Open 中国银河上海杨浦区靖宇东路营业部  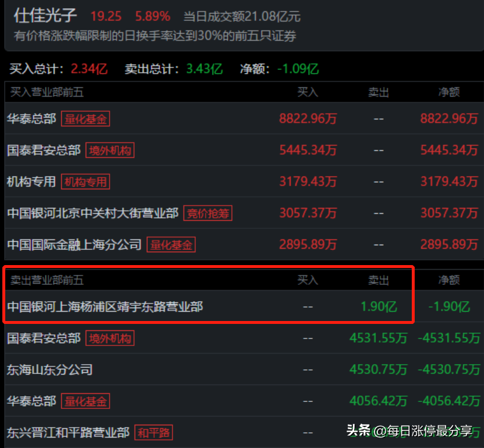[105, 306]
